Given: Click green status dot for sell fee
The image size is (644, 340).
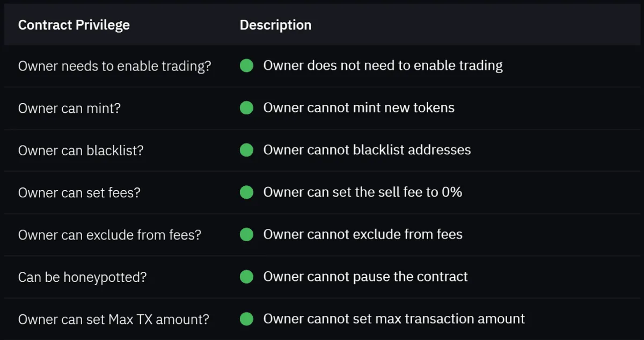Looking at the screenshot, I should coord(246,192).
